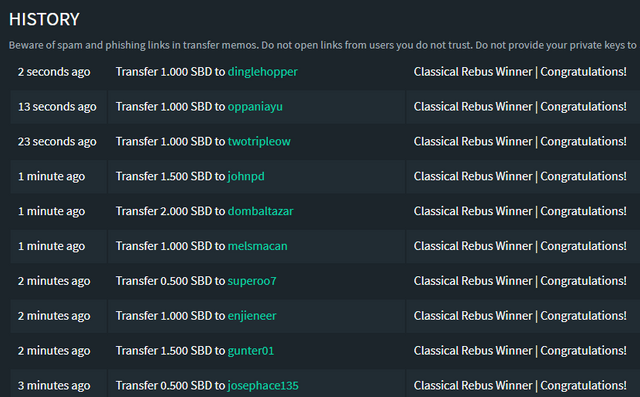
Task: Open dinglehopper's profile link
Action: click(x=262, y=72)
